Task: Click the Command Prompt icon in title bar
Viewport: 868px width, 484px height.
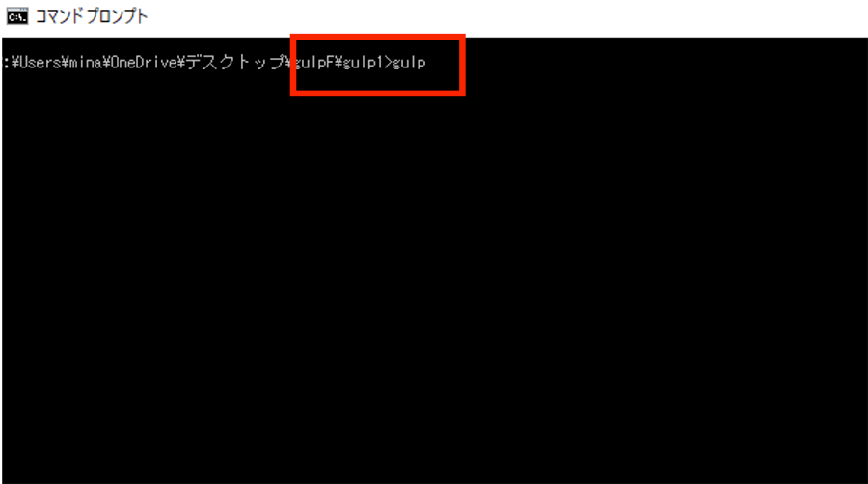Action: [x=17, y=16]
